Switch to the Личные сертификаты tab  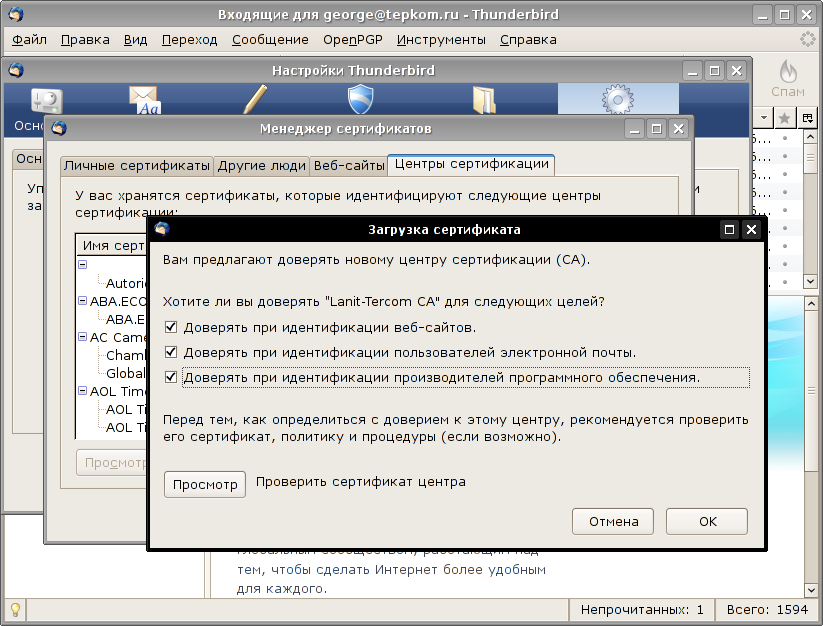click(x=136, y=166)
